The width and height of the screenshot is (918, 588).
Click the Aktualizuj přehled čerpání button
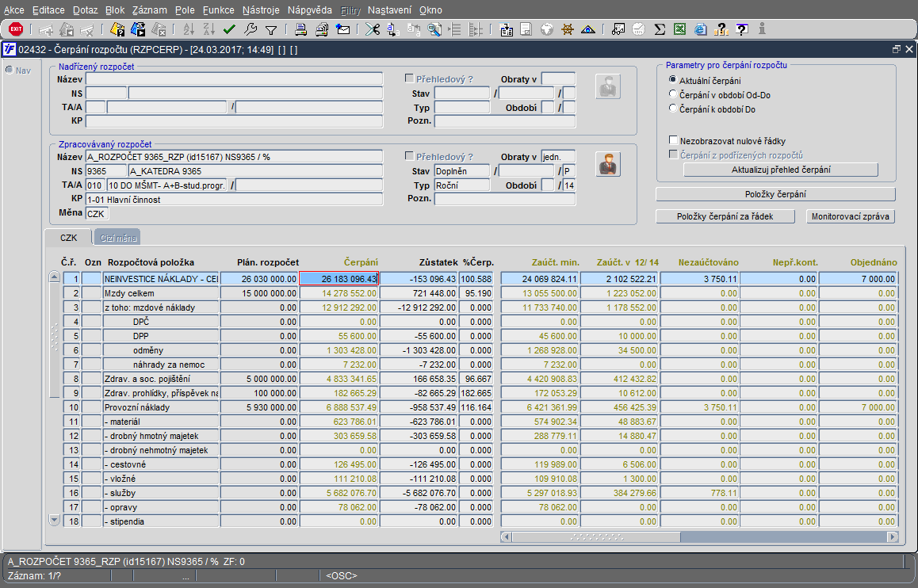coord(781,170)
